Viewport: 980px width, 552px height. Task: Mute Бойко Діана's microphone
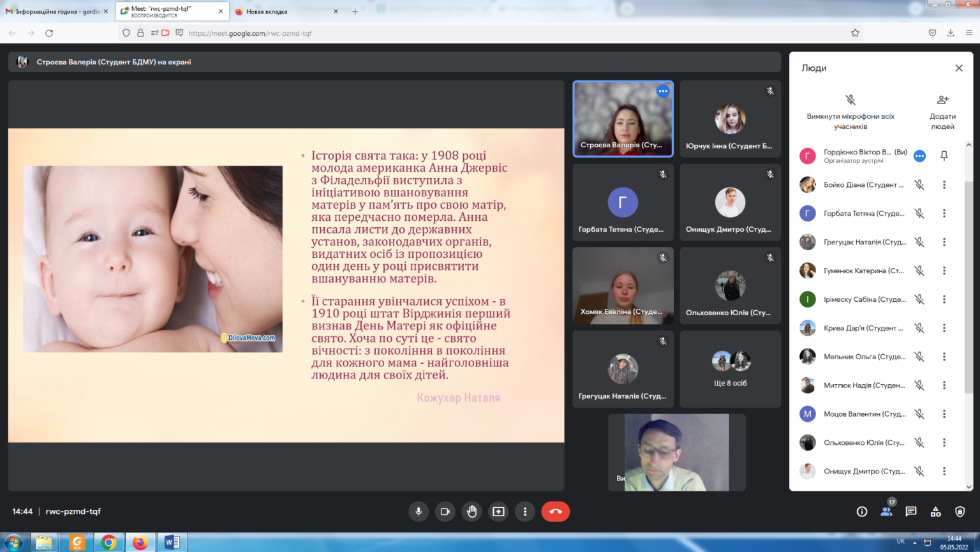click(x=919, y=184)
